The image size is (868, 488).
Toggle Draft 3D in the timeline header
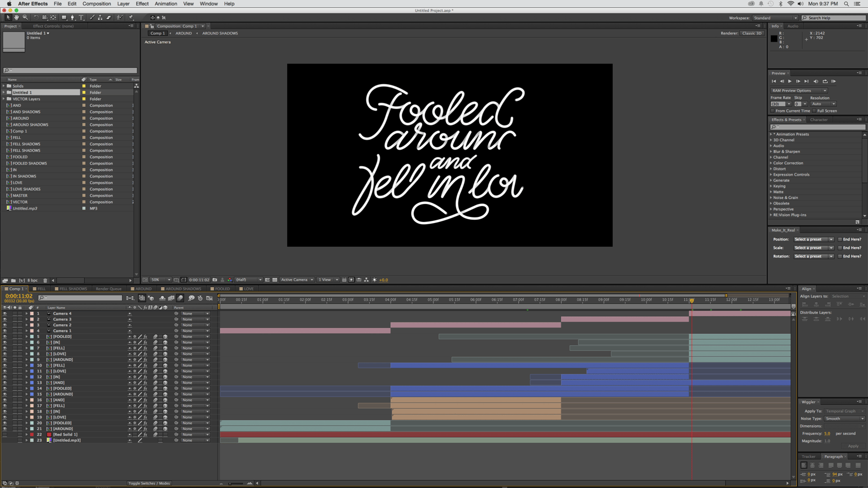(x=151, y=298)
